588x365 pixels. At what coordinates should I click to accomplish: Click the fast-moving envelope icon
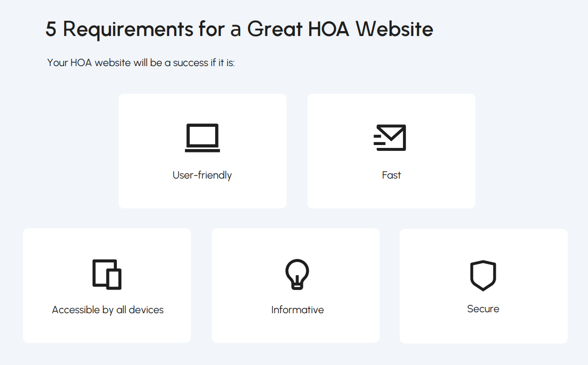click(x=390, y=138)
